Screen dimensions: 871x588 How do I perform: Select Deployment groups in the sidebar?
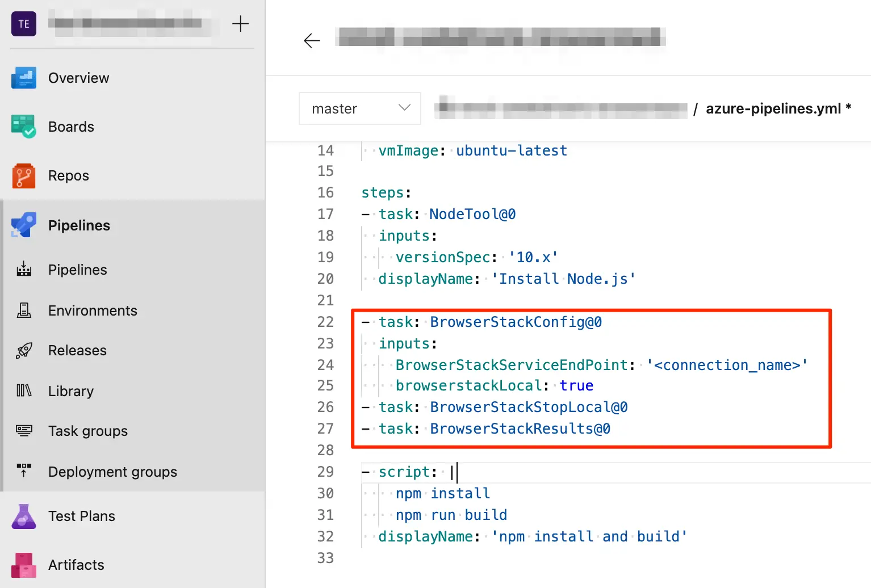click(112, 472)
